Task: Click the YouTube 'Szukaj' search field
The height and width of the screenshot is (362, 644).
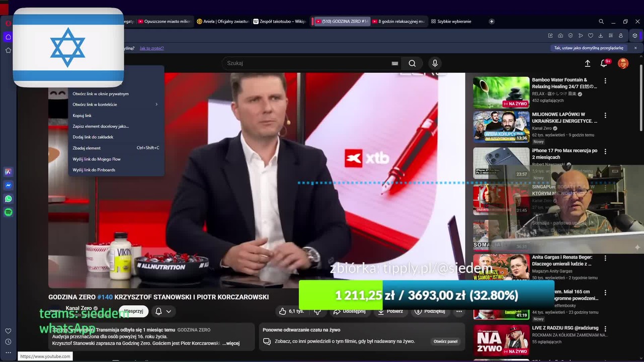Action: pyautogui.click(x=307, y=63)
